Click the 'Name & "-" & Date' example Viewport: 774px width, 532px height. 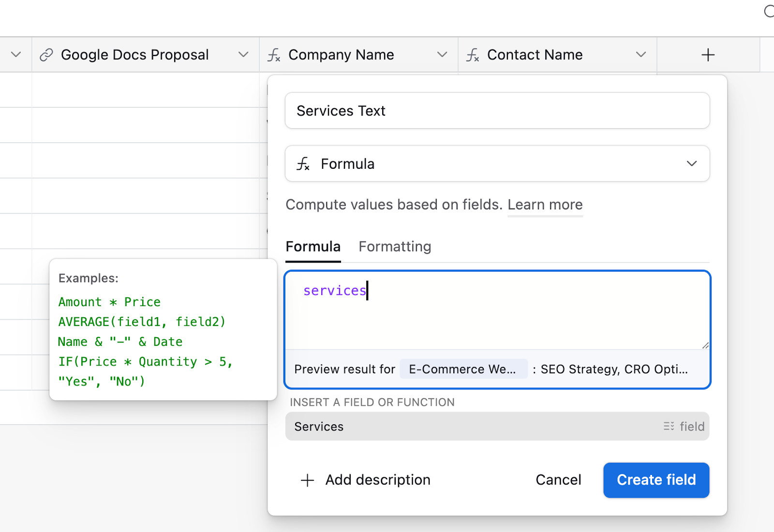tap(120, 342)
